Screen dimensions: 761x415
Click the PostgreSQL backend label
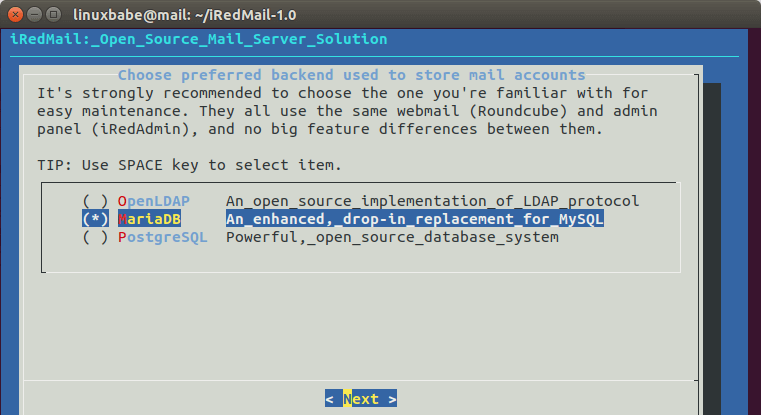pos(160,237)
